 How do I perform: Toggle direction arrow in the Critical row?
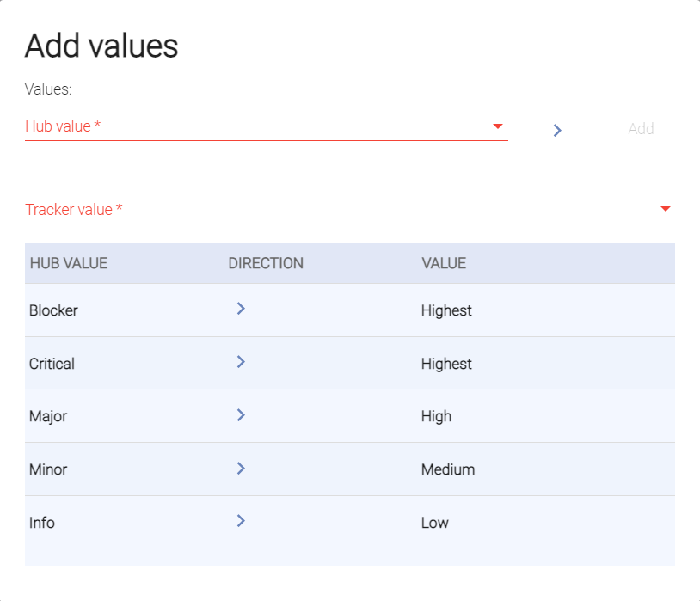241,362
